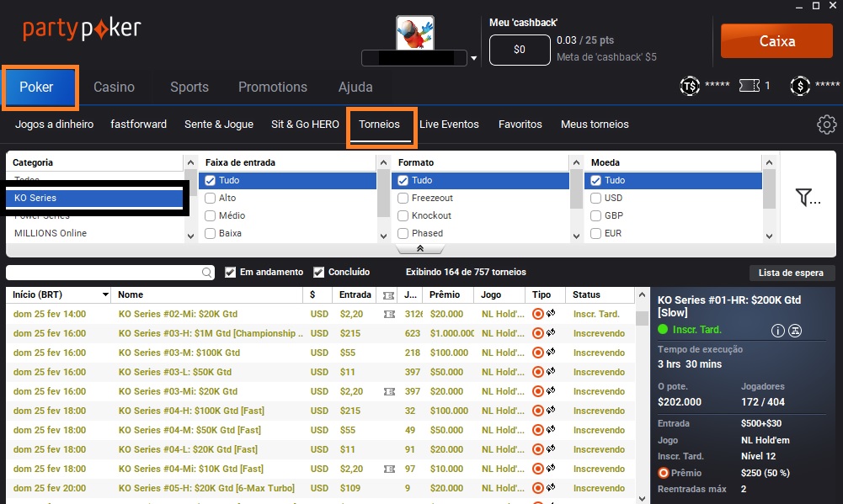The width and height of the screenshot is (843, 504).
Task: Uncheck the Em andamento checkbox
Action: pyautogui.click(x=230, y=273)
